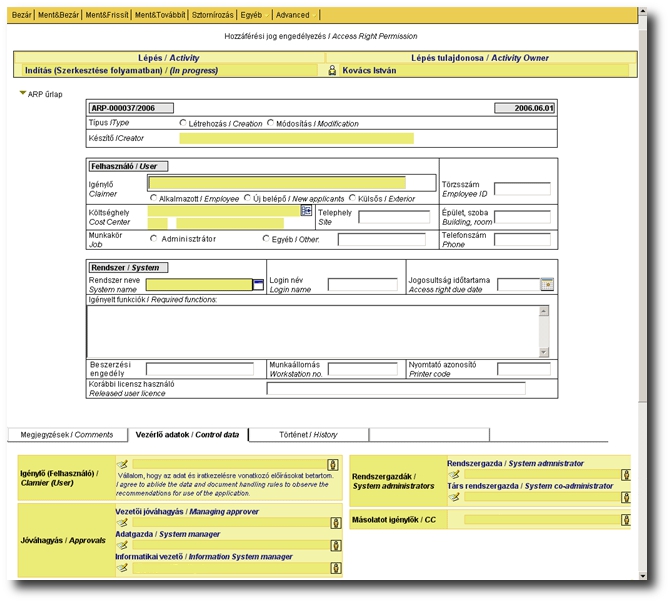
Task: Click the person picker icon in Claimer row
Action: 333,465
